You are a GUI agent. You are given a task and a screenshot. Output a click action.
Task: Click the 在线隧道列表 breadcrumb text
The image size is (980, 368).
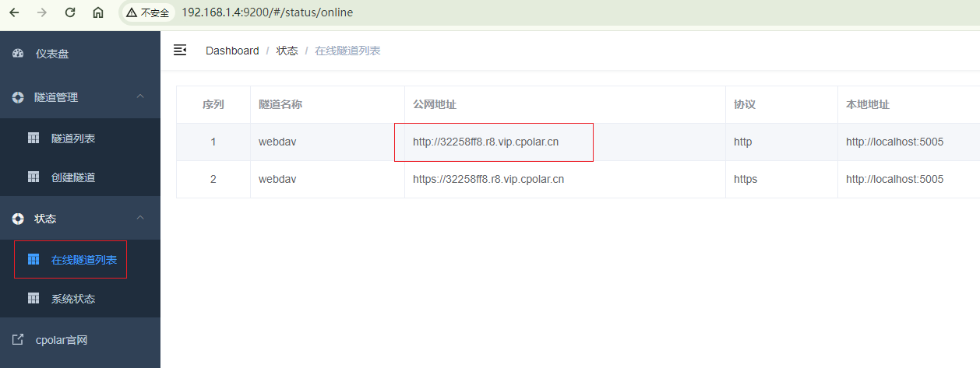(347, 51)
